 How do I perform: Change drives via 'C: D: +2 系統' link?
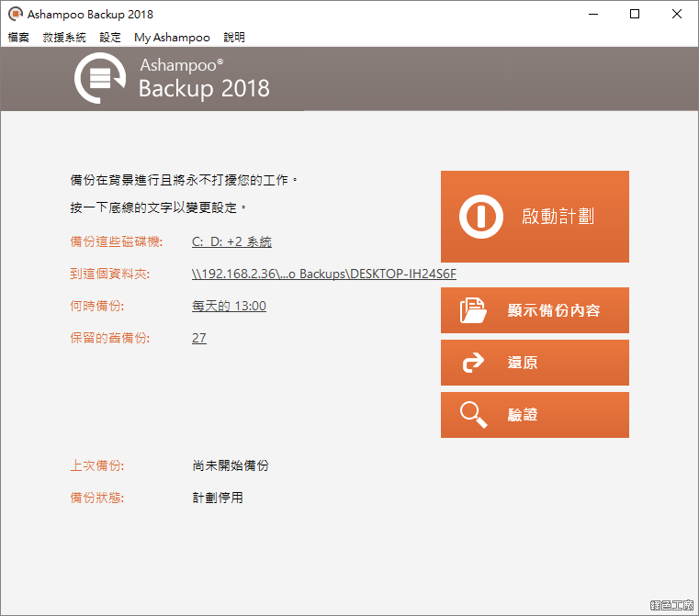pyautogui.click(x=231, y=241)
